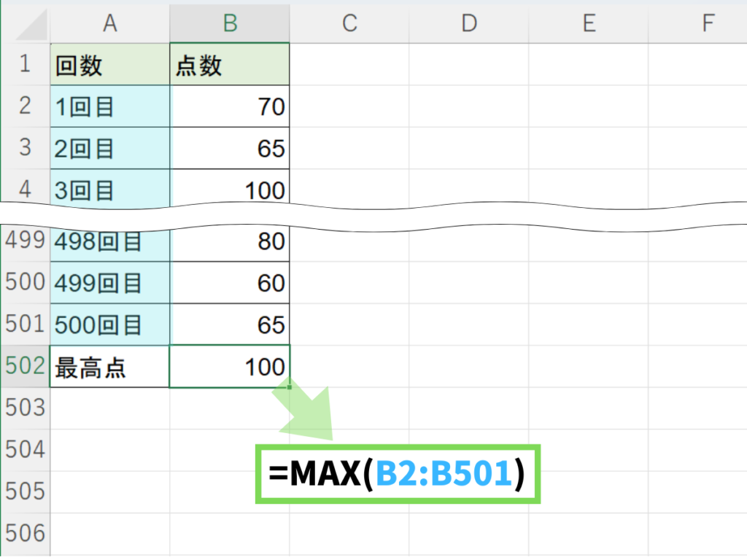The height and width of the screenshot is (560, 747).
Task: Select the 500回目 cell
Action: click(x=109, y=325)
